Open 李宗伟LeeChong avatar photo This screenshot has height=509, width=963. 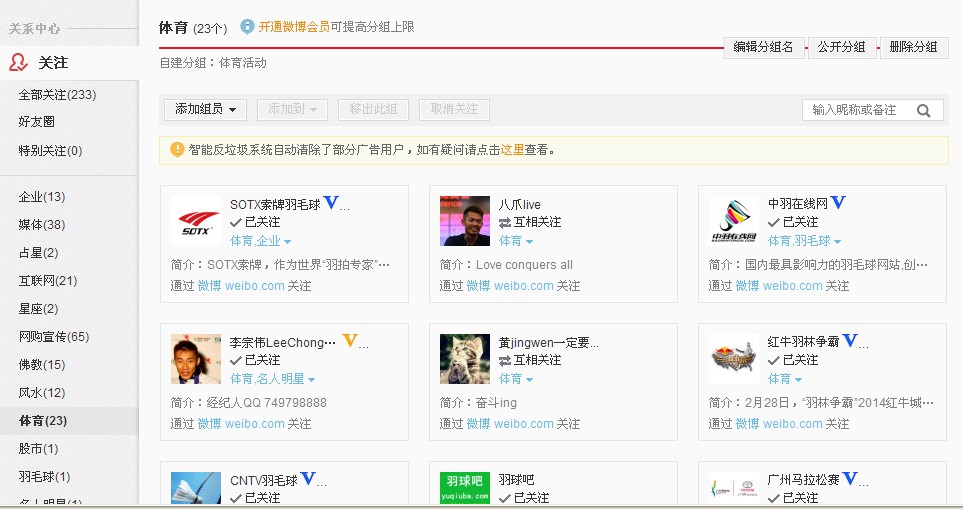point(195,359)
